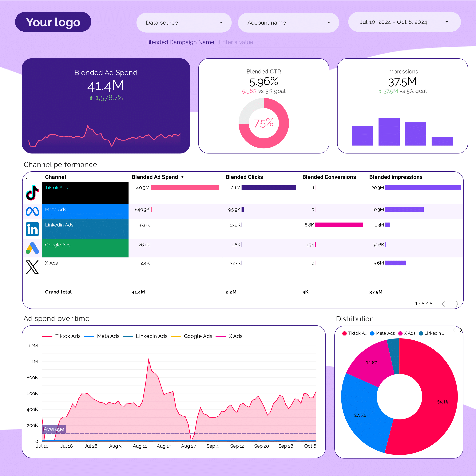Viewport: 476px width, 476px height.
Task: Open the Account name selector
Action: tap(288, 22)
